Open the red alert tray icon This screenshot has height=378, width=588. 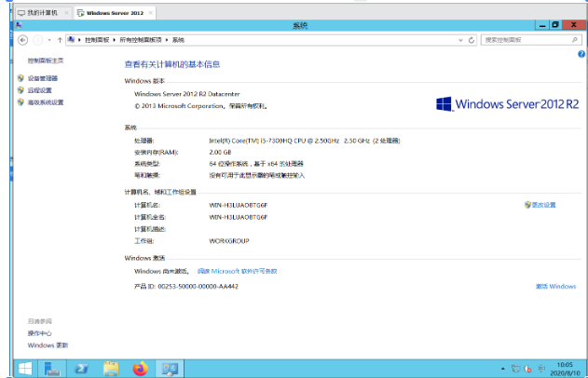coord(527,369)
